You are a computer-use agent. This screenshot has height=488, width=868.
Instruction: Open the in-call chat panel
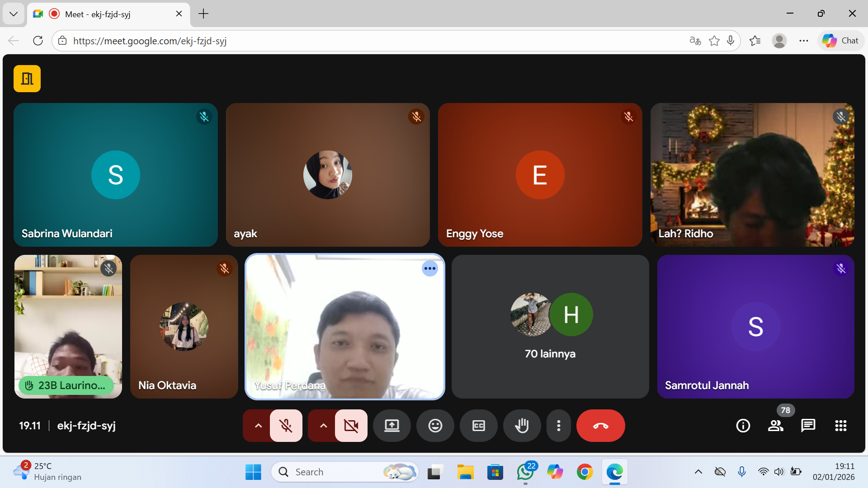tap(808, 426)
